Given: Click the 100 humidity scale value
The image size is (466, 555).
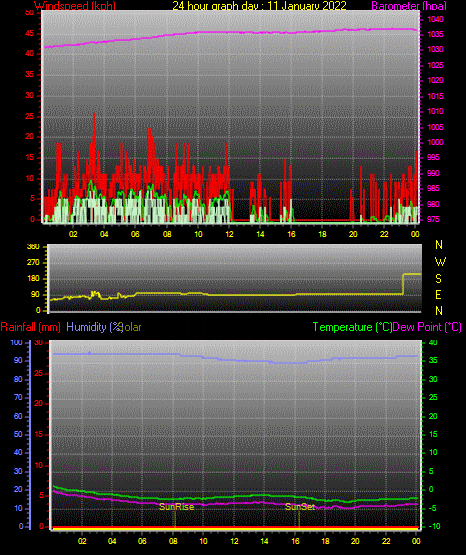Looking at the screenshot, I should [x=17, y=342].
